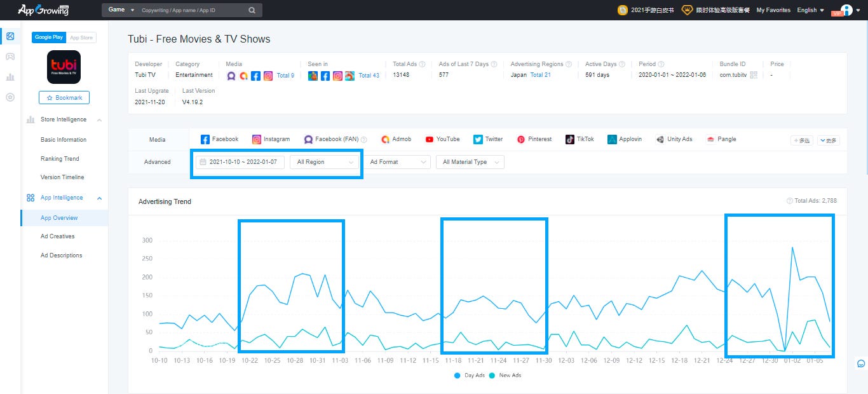
Task: Open the gamepad sidebar icon
Action: pos(10,57)
